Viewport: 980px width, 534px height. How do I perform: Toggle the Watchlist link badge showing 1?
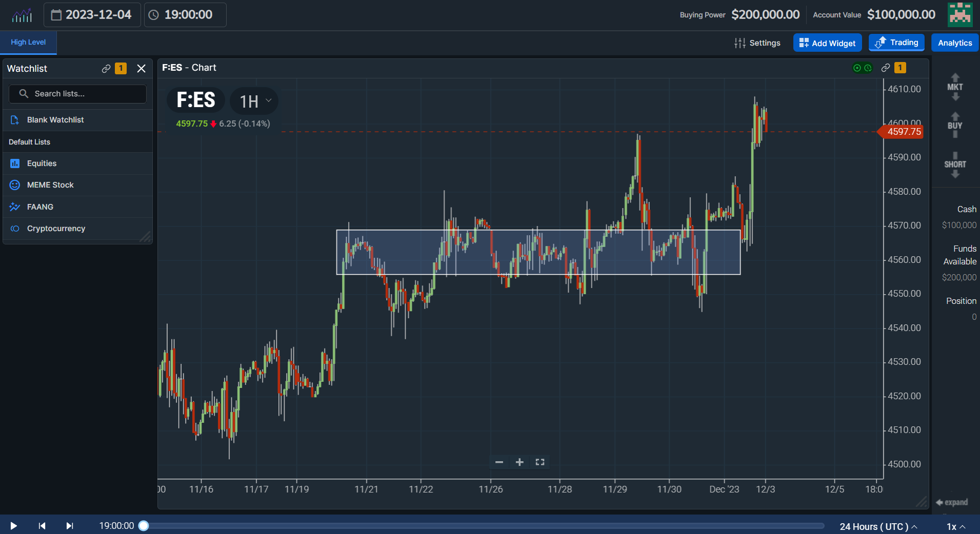(121, 68)
